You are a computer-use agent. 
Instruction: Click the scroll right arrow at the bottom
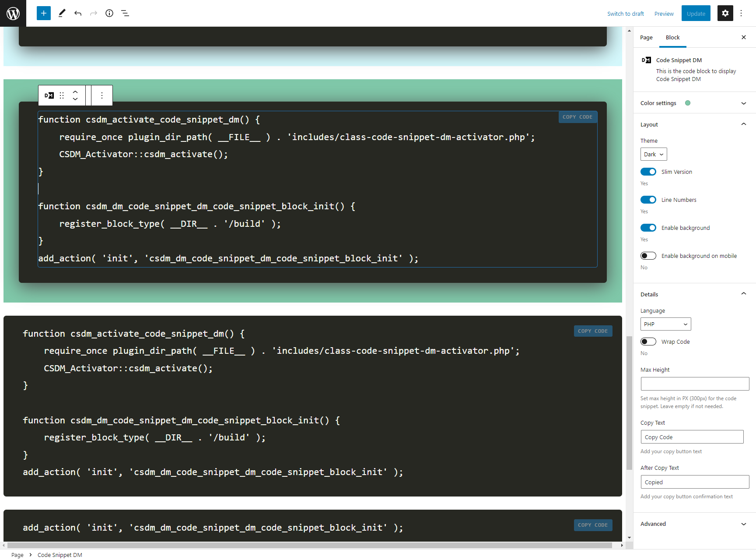pyautogui.click(x=622, y=545)
